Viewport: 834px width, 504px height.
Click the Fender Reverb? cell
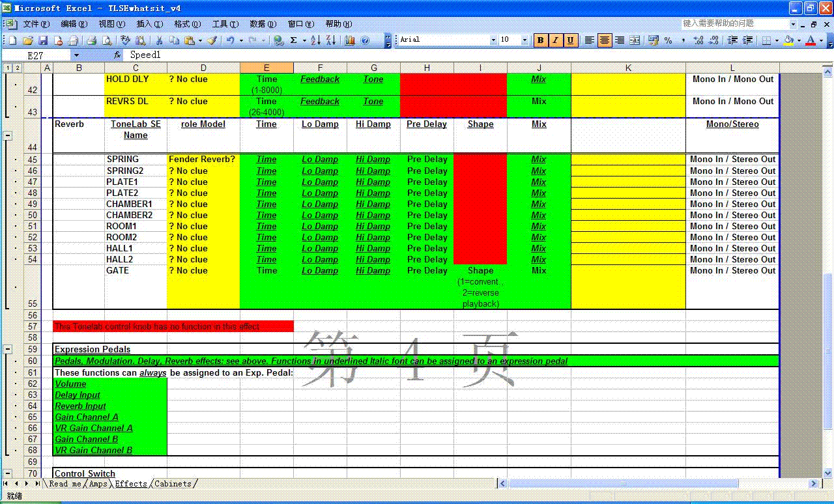click(x=203, y=159)
